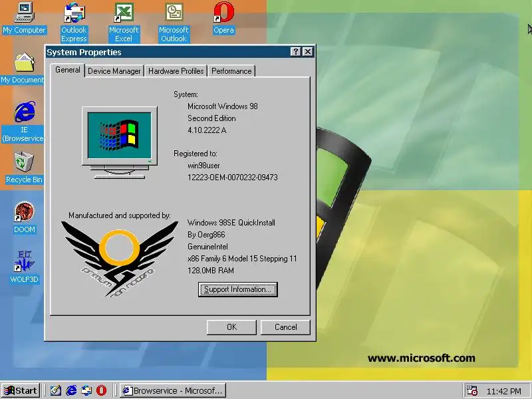The height and width of the screenshot is (399, 532).
Task: Click 'Microsoft Windows 98' text
Action: click(x=223, y=106)
